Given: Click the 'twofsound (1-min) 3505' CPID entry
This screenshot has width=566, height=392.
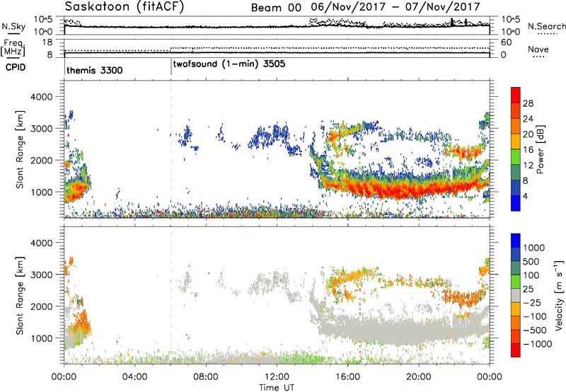Looking at the screenshot, I should coord(229,64).
